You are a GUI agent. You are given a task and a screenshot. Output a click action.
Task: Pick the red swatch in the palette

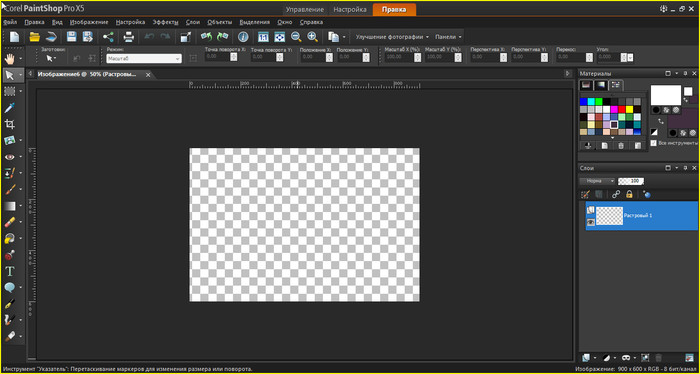(x=622, y=109)
